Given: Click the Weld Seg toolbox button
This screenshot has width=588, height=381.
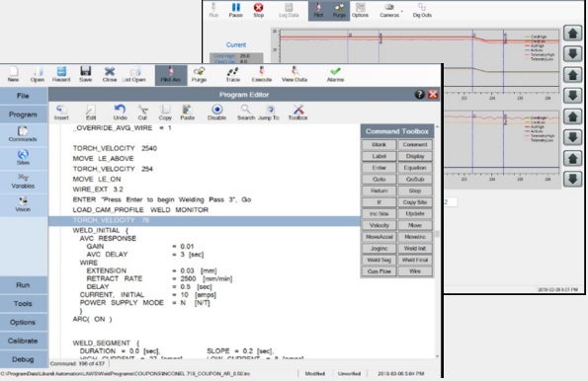Looking at the screenshot, I should (x=379, y=260).
